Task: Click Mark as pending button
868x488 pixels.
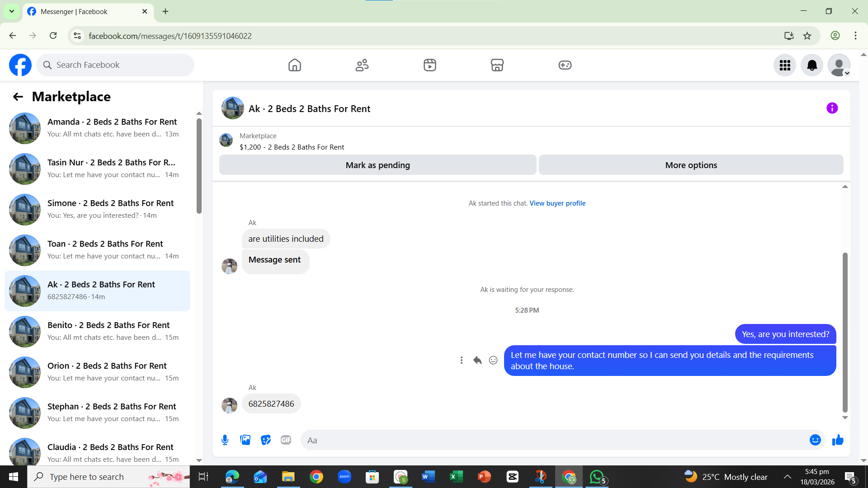Action: (x=377, y=165)
